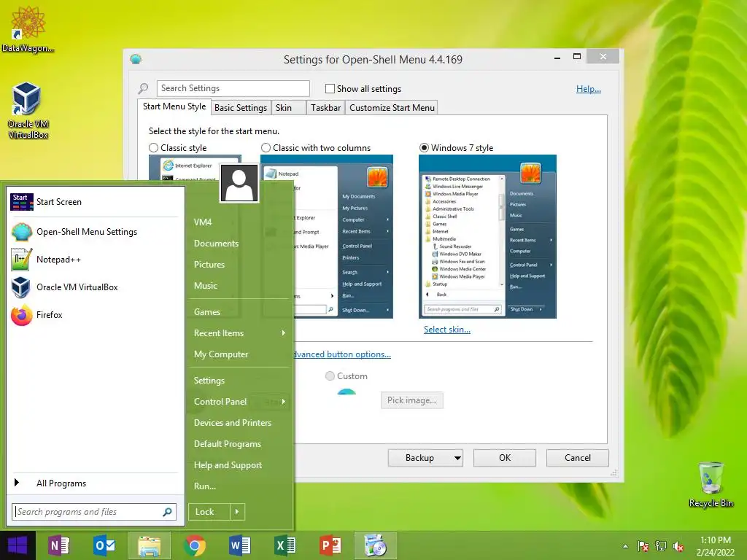Open OneNote from the taskbar
The image size is (747, 560).
coord(59,545)
